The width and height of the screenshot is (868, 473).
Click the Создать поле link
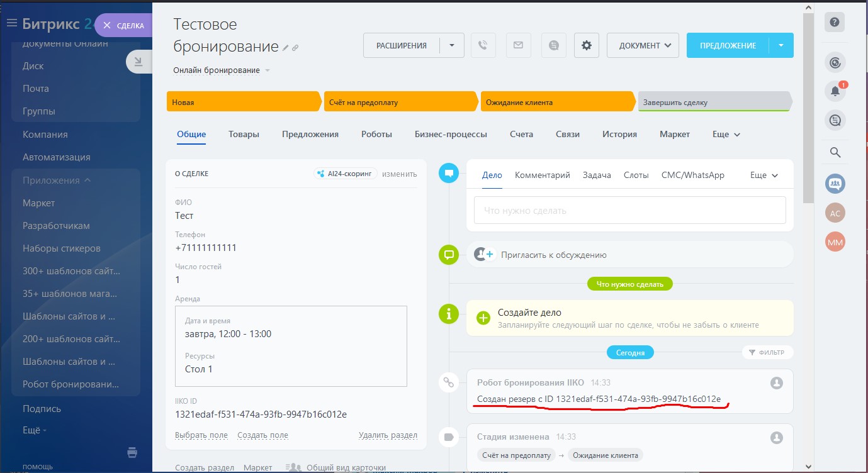tap(262, 435)
